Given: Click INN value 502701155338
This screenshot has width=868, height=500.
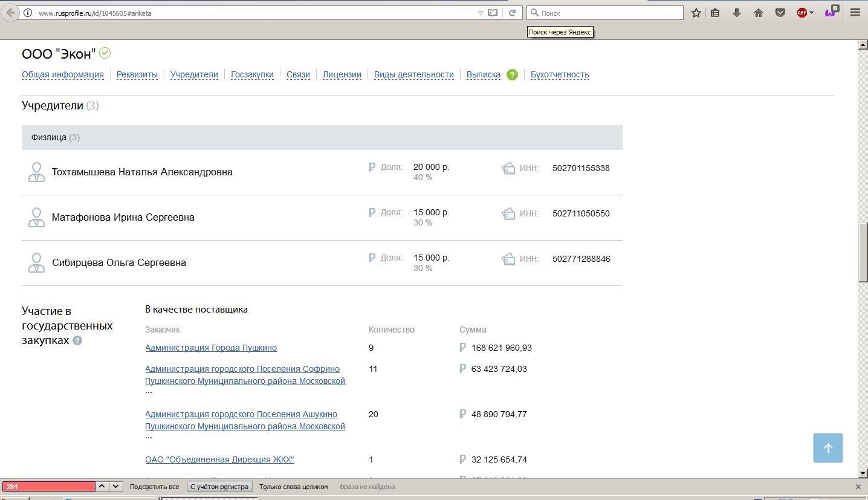Looking at the screenshot, I should tap(581, 168).
